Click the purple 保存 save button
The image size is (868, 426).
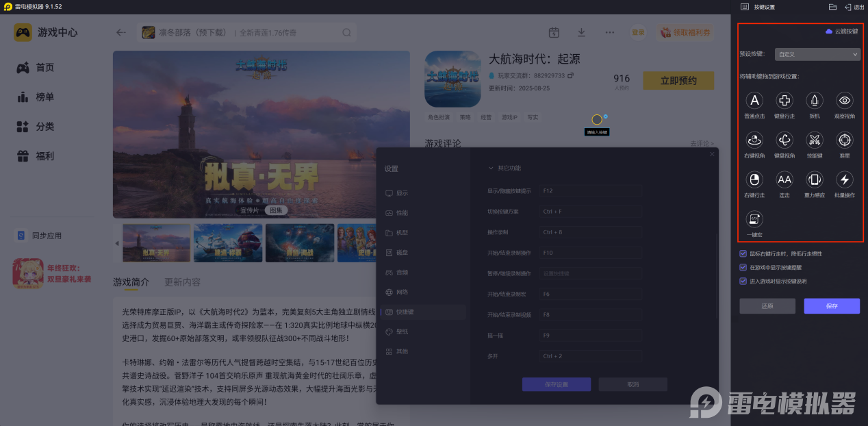point(831,306)
